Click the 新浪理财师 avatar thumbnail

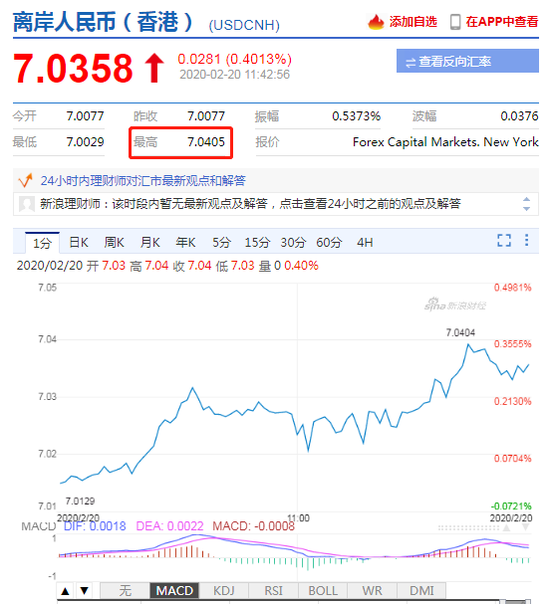click(x=27, y=203)
